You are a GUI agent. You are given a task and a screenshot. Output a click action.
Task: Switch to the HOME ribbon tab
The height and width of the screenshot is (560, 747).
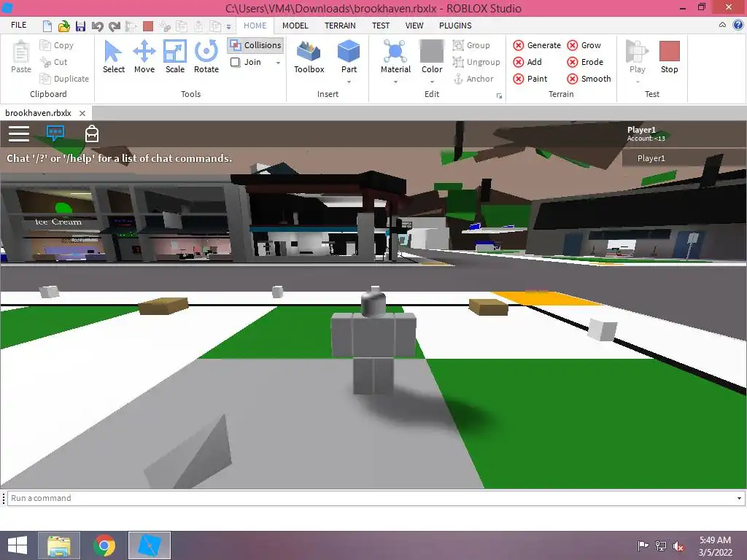click(x=255, y=26)
